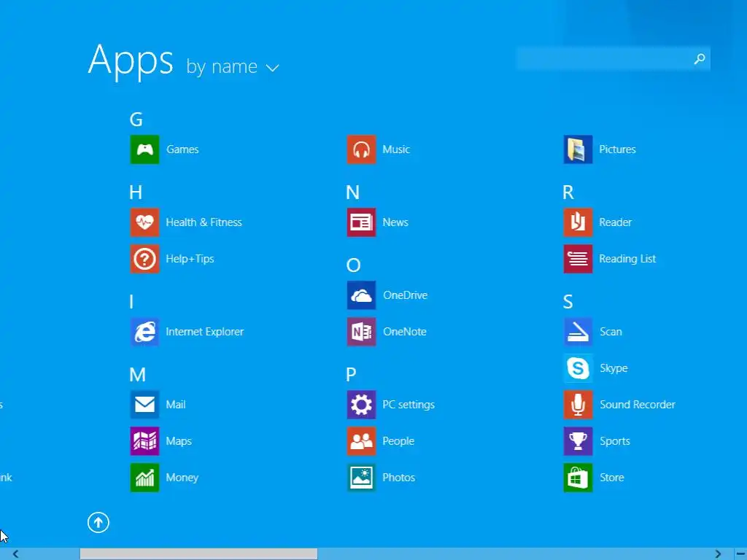Viewport: 747px width, 560px height.
Task: Click the scrollbar right arrow
Action: (718, 554)
